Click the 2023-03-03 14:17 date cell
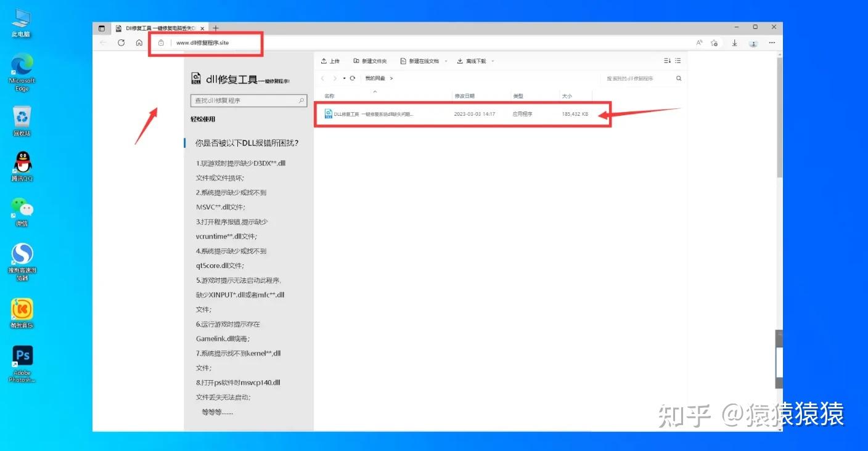The height and width of the screenshot is (451, 868). tap(475, 114)
